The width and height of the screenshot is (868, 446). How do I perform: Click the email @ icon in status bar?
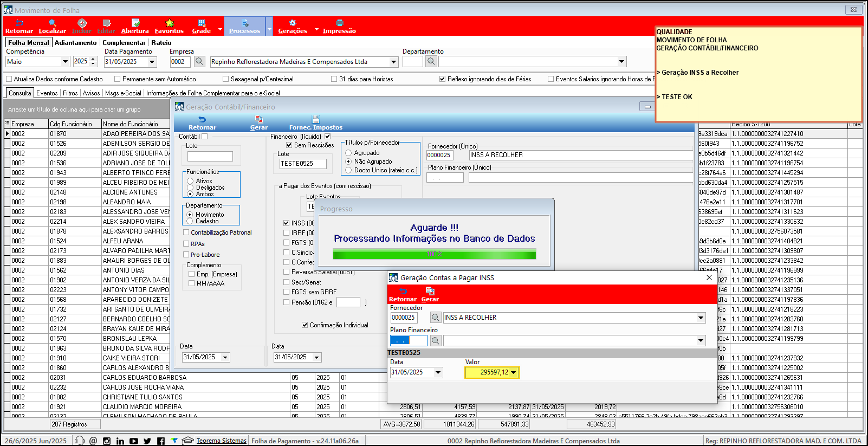click(x=93, y=441)
